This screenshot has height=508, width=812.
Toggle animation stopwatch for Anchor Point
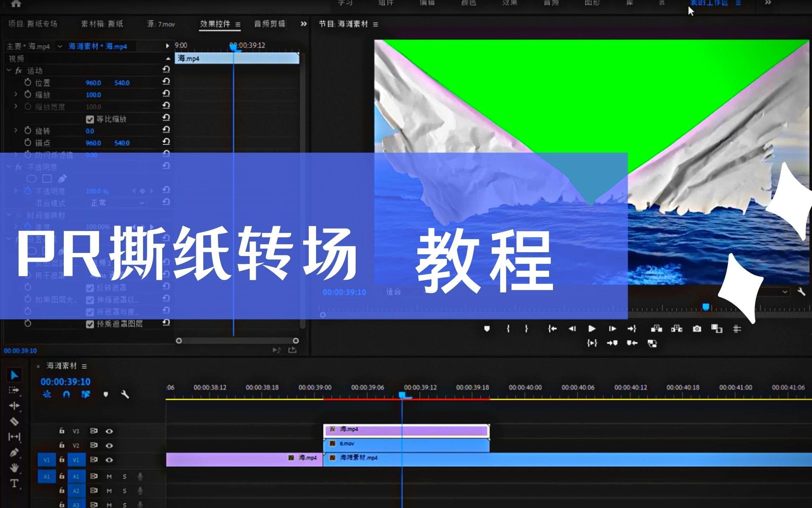tap(28, 143)
